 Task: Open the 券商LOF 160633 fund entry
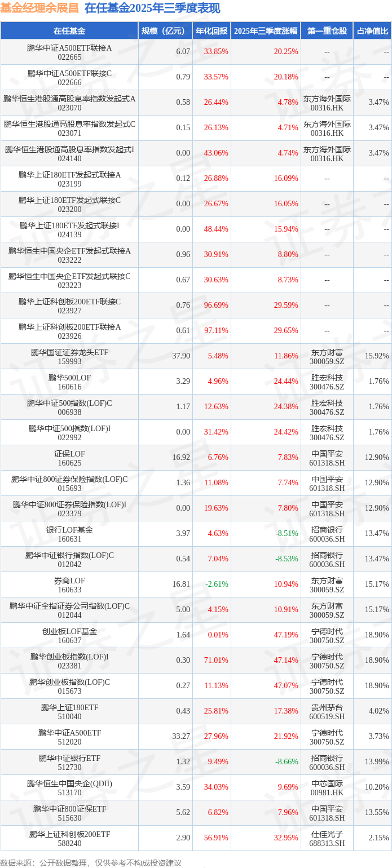click(69, 585)
